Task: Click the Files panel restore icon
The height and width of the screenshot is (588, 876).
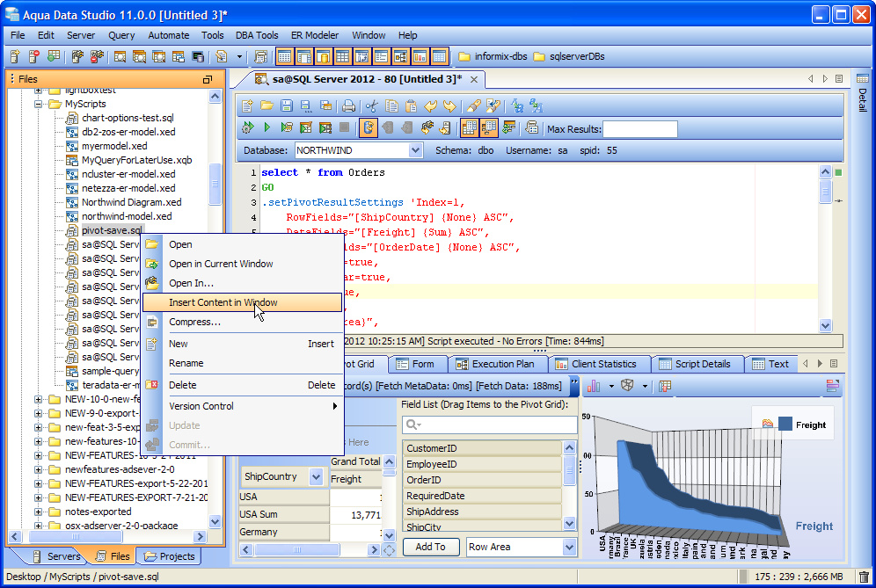Action: [x=208, y=79]
